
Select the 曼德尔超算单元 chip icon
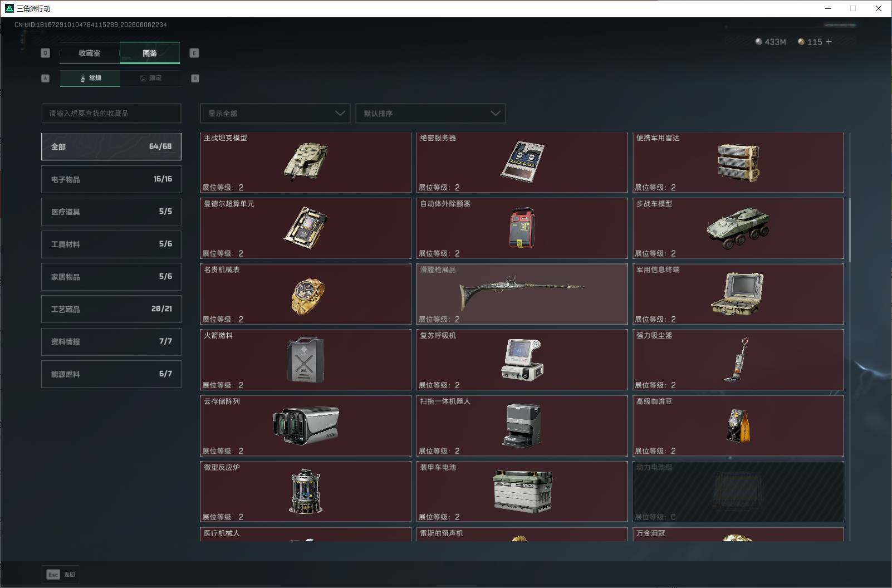[x=306, y=228]
